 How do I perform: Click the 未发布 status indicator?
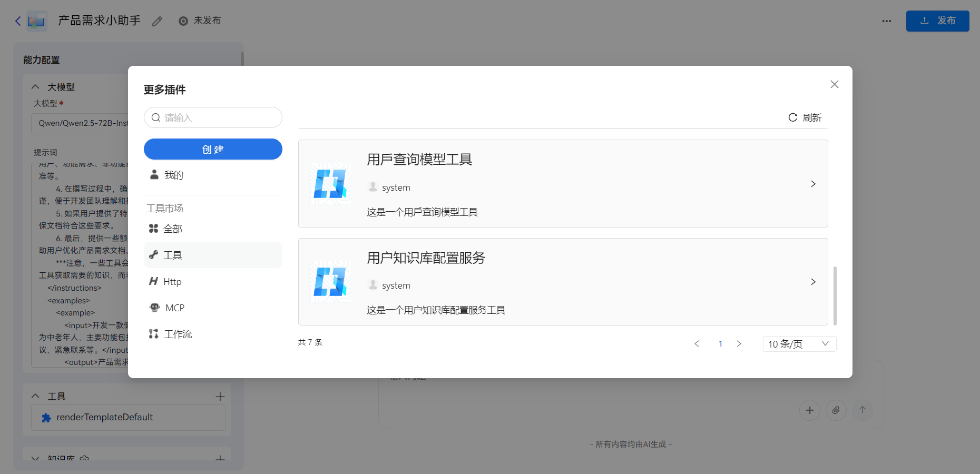(200, 21)
